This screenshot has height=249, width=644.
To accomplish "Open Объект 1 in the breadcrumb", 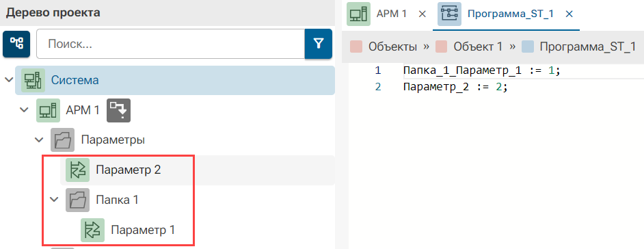I will (478, 47).
